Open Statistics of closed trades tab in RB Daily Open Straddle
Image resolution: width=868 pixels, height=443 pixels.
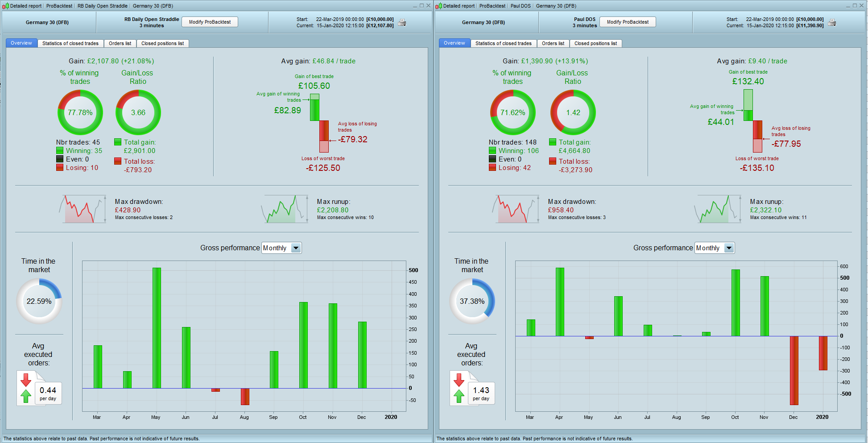coord(70,43)
